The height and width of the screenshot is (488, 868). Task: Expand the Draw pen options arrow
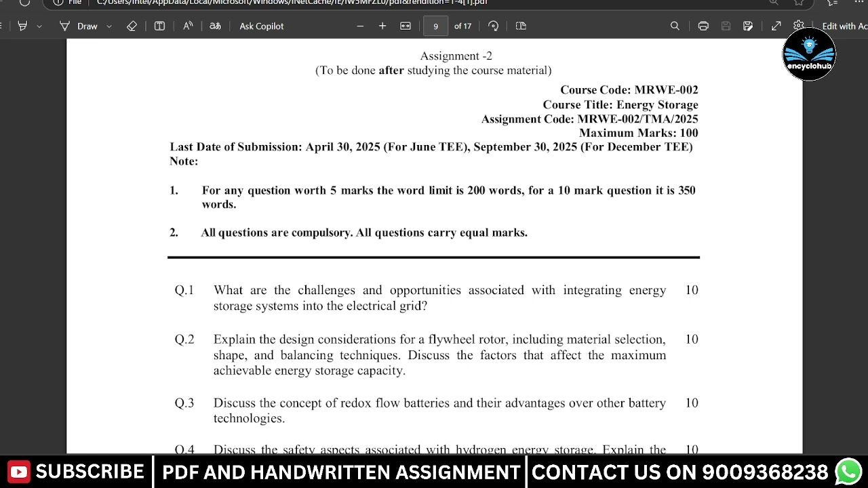(109, 26)
